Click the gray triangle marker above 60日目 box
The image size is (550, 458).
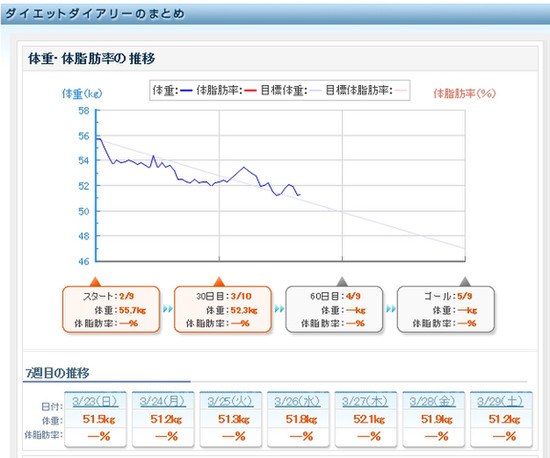tap(342, 281)
